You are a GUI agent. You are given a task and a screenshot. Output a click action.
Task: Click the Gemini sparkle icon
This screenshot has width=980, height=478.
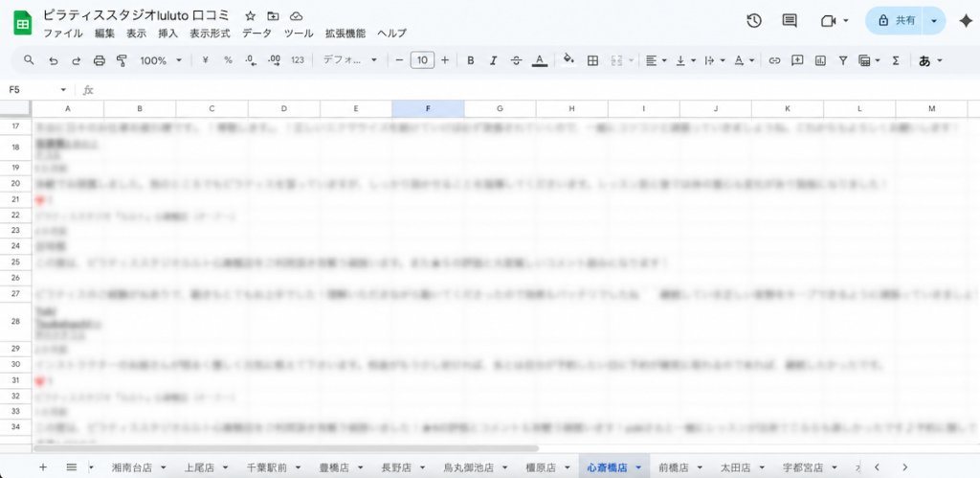point(965,20)
